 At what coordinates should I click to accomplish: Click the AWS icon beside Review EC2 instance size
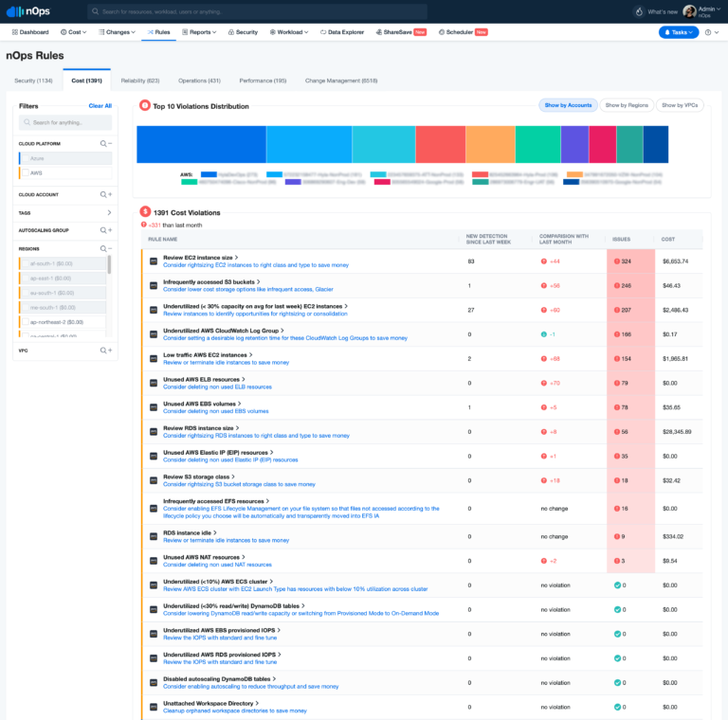153,261
